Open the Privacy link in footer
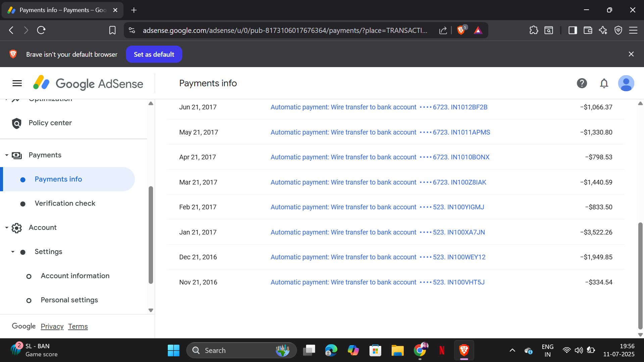644x362 pixels. click(52, 326)
